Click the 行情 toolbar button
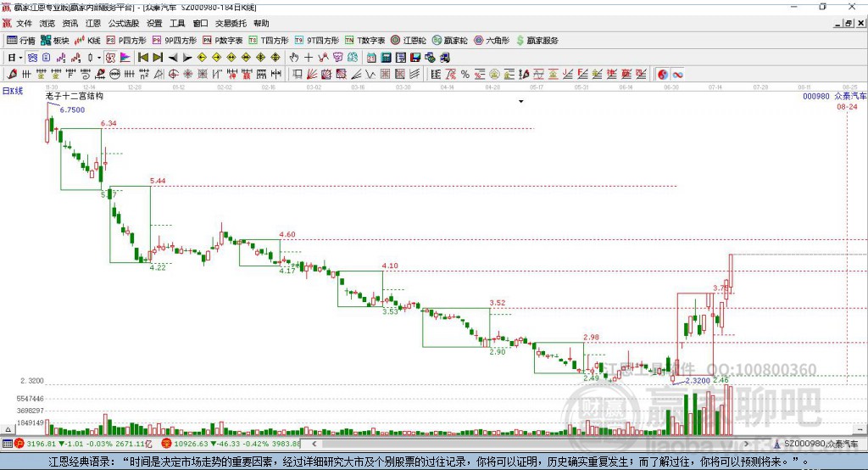The height and width of the screenshot is (470, 868). coord(21,41)
